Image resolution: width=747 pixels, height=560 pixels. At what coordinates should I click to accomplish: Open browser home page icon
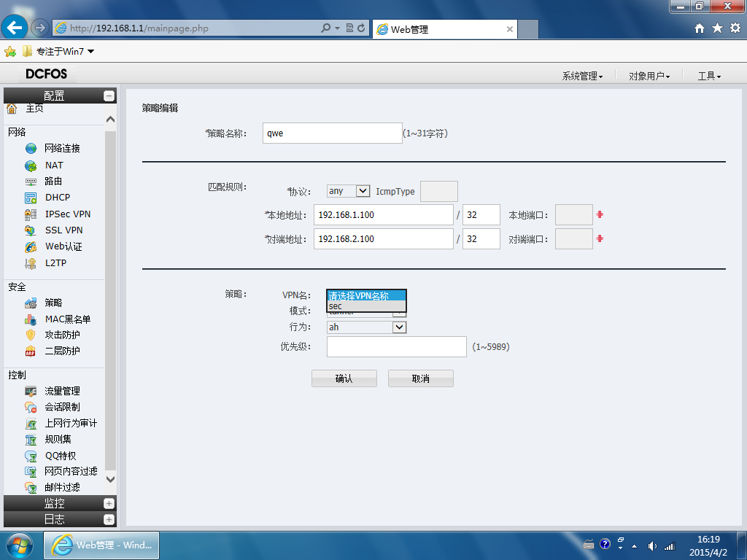click(x=700, y=28)
